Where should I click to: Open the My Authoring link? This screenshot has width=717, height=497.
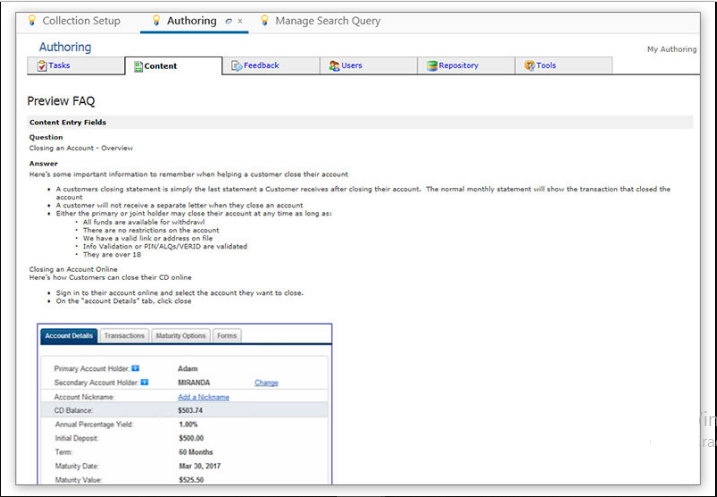coord(671,49)
